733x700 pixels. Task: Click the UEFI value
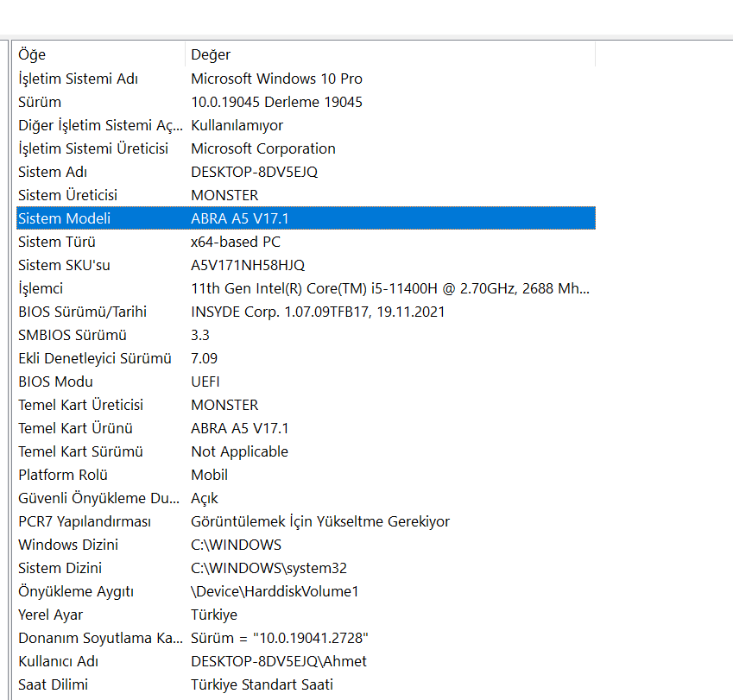(205, 382)
